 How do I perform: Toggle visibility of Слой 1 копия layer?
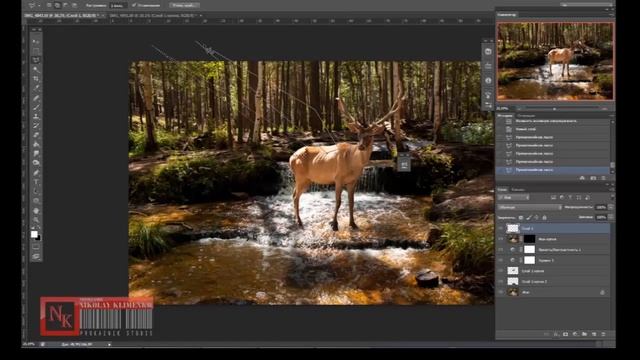pyautogui.click(x=501, y=271)
